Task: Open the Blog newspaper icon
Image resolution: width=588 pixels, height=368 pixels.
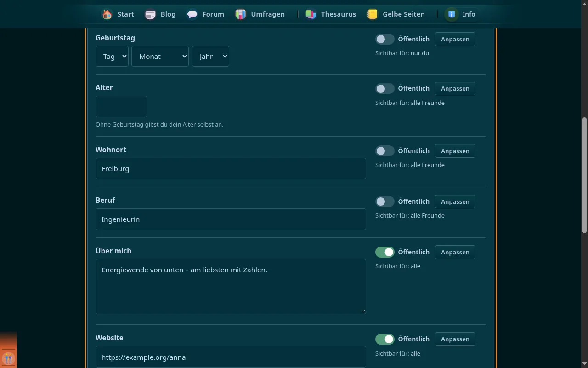Action: pos(150,14)
